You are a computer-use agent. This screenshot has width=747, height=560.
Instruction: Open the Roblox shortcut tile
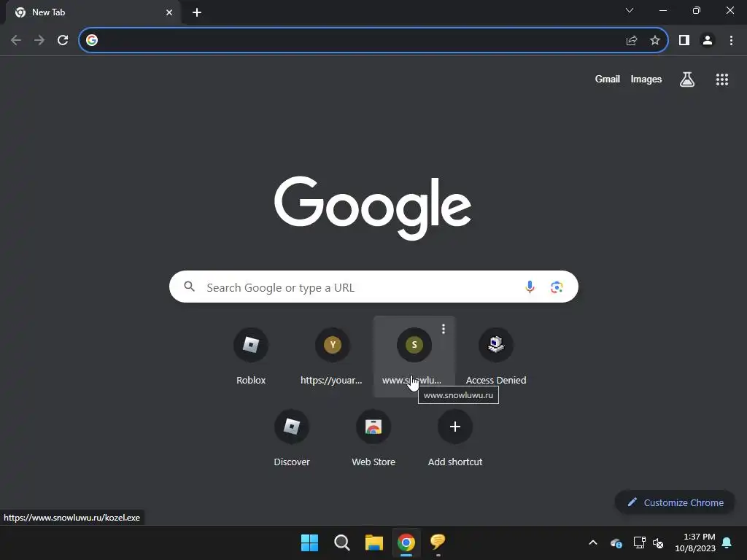[x=251, y=356]
